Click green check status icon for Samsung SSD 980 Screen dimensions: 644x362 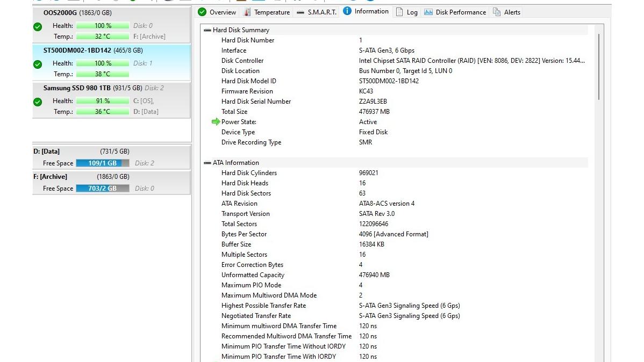[38, 102]
